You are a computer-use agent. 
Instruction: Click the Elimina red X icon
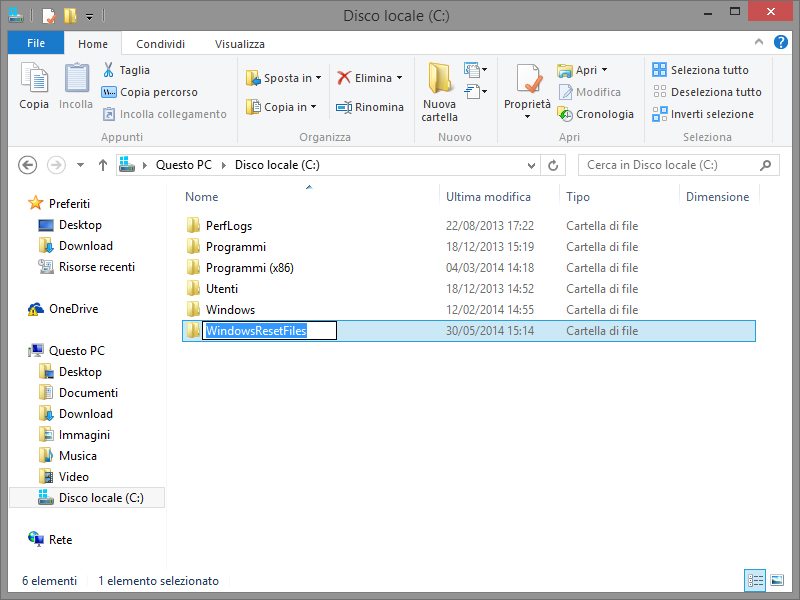pos(344,78)
